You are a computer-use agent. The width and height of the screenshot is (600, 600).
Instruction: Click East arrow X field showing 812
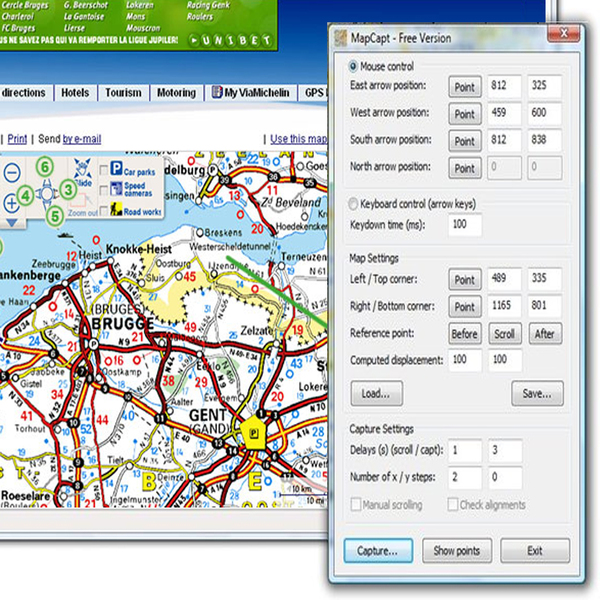coord(505,86)
